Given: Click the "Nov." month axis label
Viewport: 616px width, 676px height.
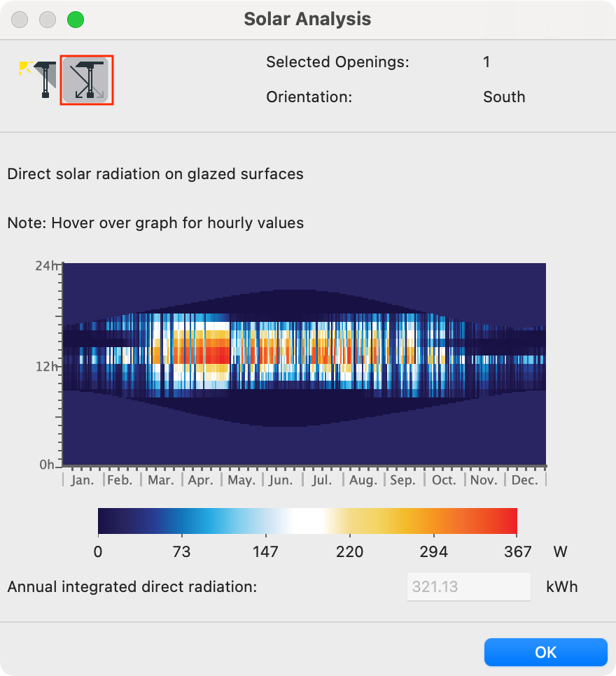Looking at the screenshot, I should point(484,480).
